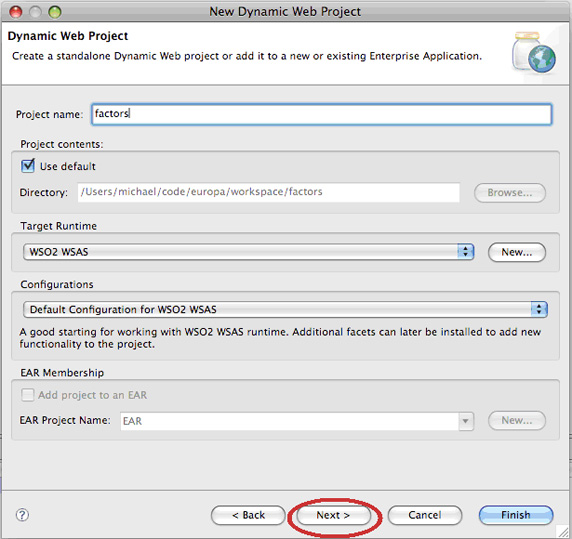Click the gray minimize window button
Image resolution: width=572 pixels, height=539 pixels.
(x=35, y=12)
